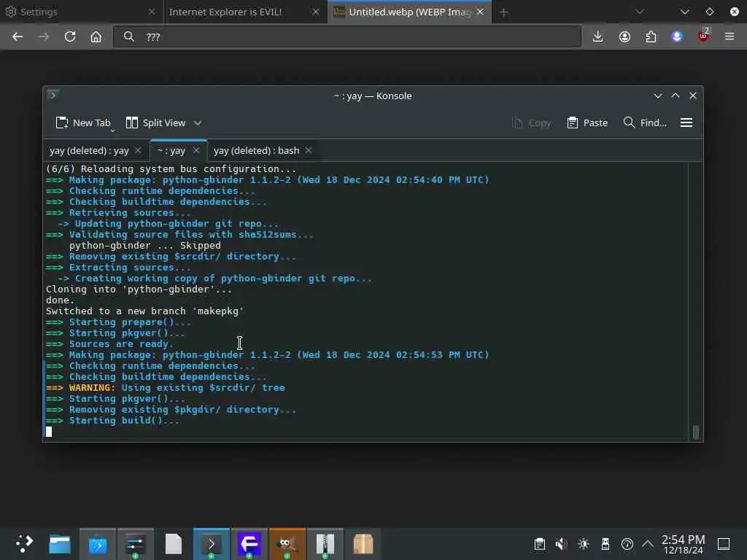Open New Tab in Konsole
This screenshot has height=560, width=747.
click(83, 122)
